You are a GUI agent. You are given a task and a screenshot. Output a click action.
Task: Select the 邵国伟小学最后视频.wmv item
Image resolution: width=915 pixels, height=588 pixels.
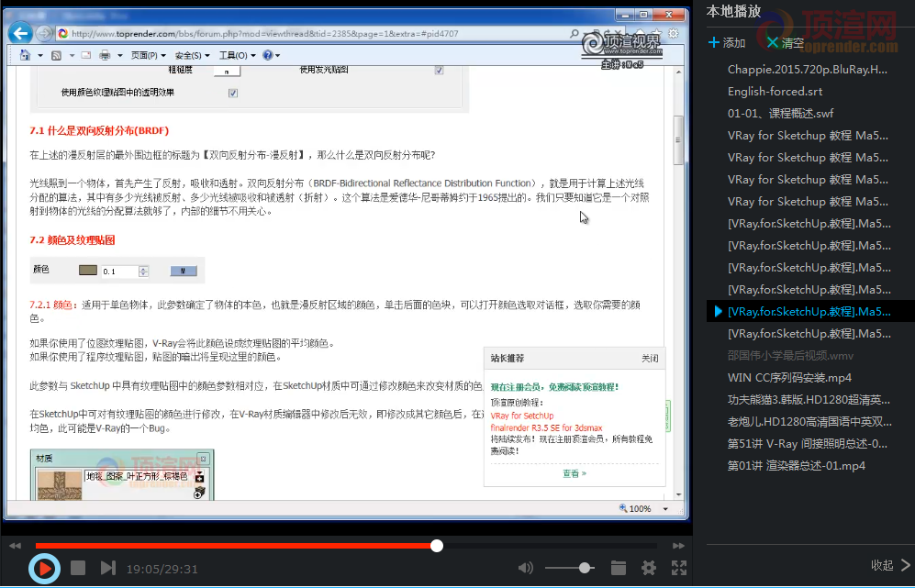tap(790, 356)
